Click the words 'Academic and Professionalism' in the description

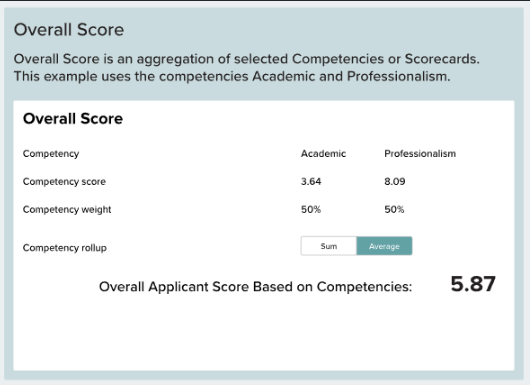(351, 76)
